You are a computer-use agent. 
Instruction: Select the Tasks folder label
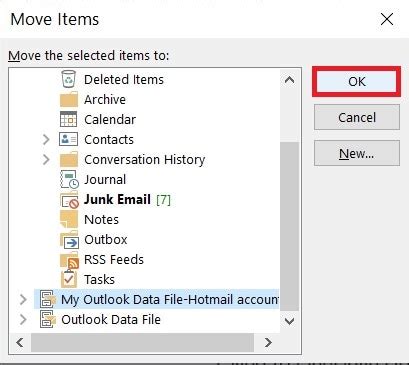pyautogui.click(x=99, y=280)
